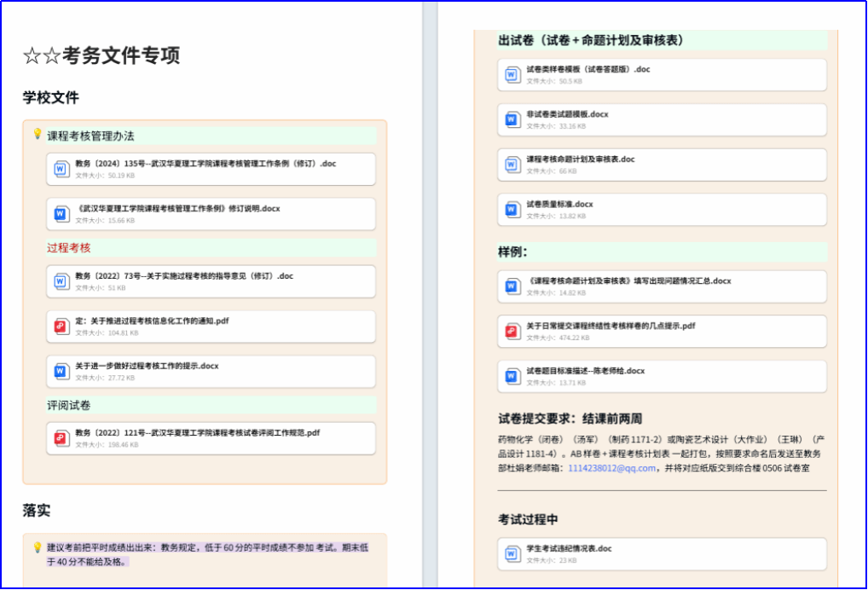Click Word icon of 修订说明.docx file
Viewport: 868px width, 590px height.
tap(61, 214)
